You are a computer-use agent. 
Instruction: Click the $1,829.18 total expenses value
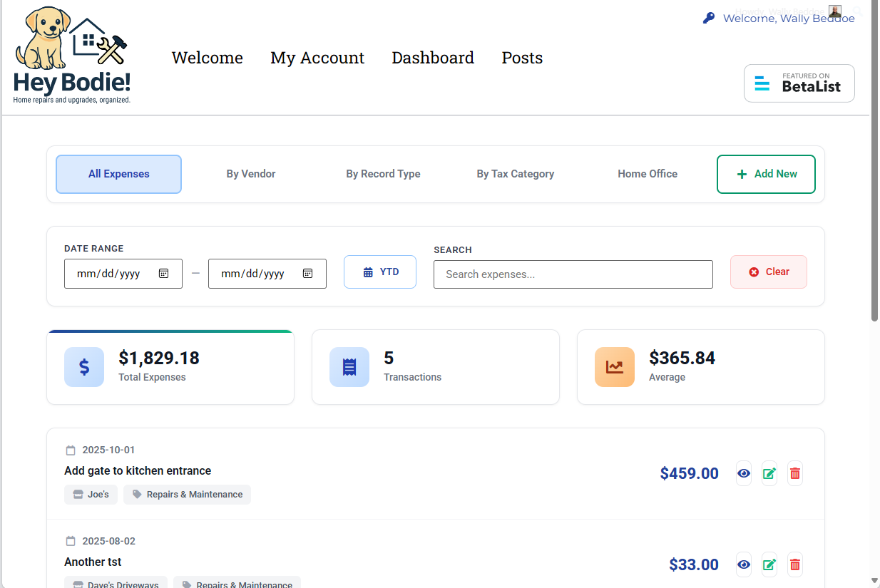(159, 358)
